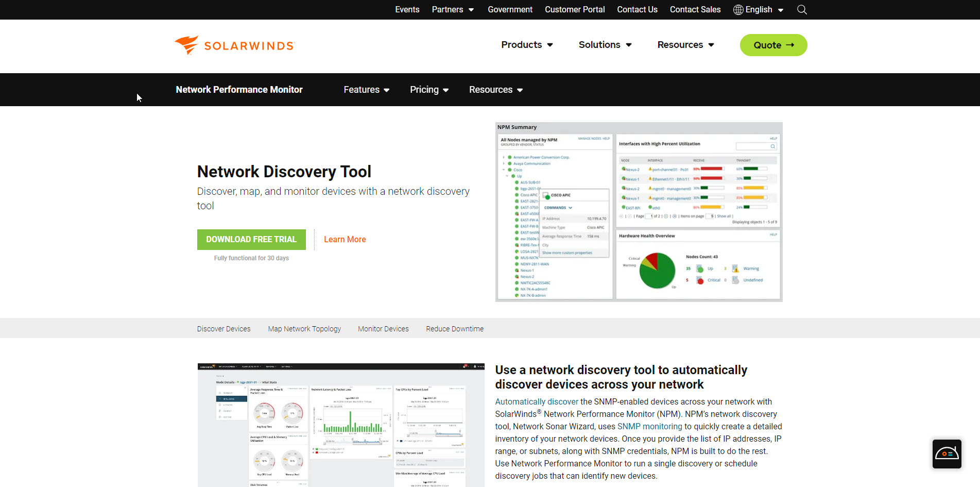Click the Download Free Trial button
The height and width of the screenshot is (487, 980).
251,239
